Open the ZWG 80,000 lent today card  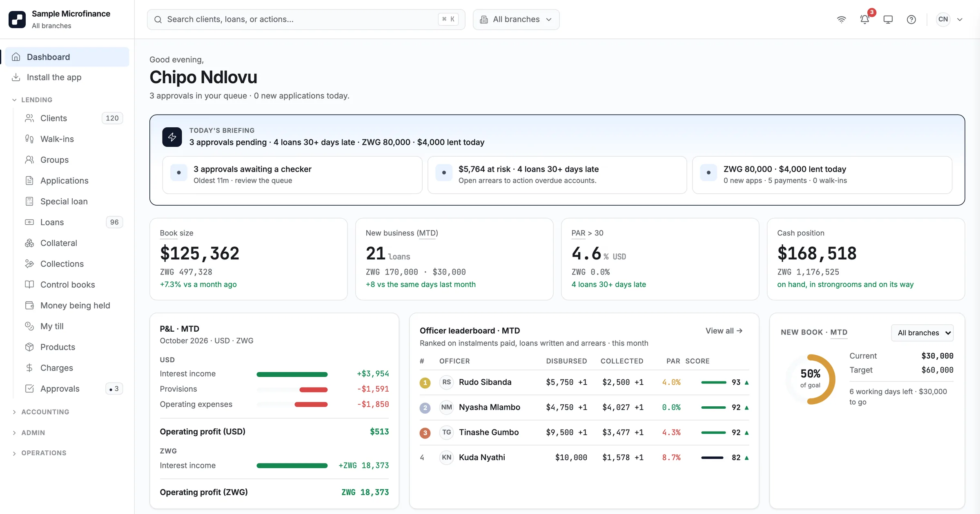coord(822,175)
